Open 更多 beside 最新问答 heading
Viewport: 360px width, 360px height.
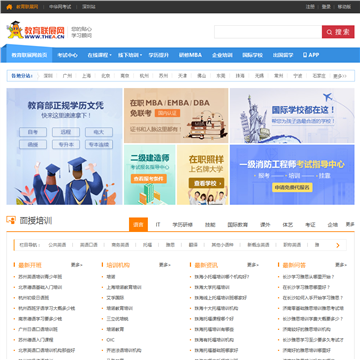click(341, 265)
